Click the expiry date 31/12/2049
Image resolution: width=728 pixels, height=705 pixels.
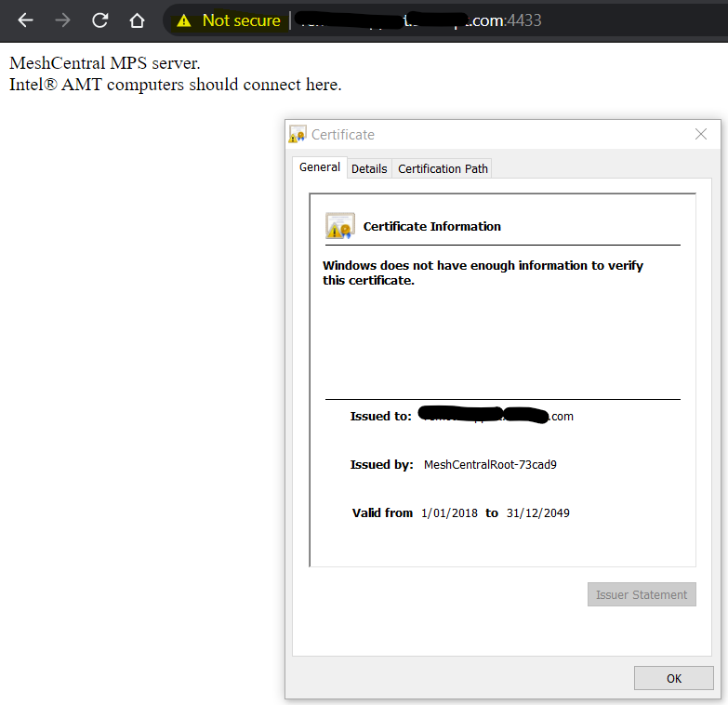tap(538, 512)
